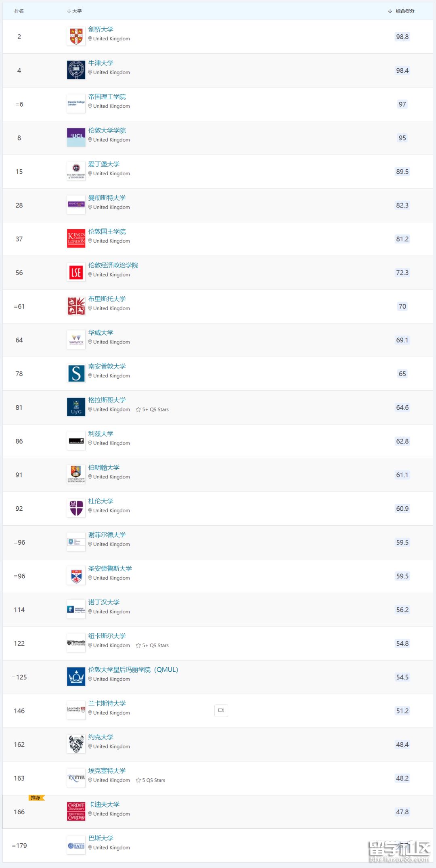436x868 pixels.
Task: Open 伦敦大学皇后玛丽学院 (QMUL) link
Action: coord(133,670)
